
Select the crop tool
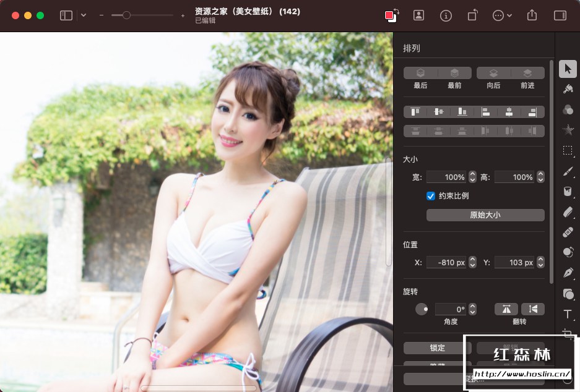[x=568, y=334]
